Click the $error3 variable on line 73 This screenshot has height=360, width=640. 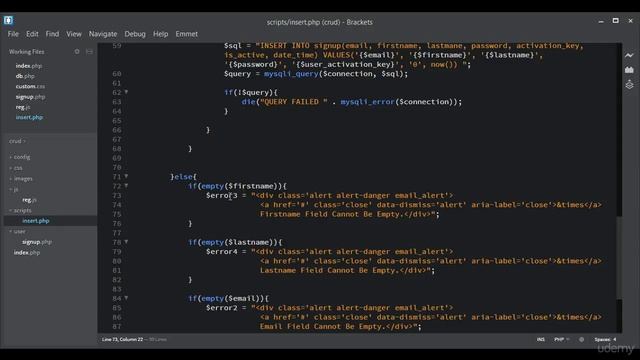[x=222, y=196]
